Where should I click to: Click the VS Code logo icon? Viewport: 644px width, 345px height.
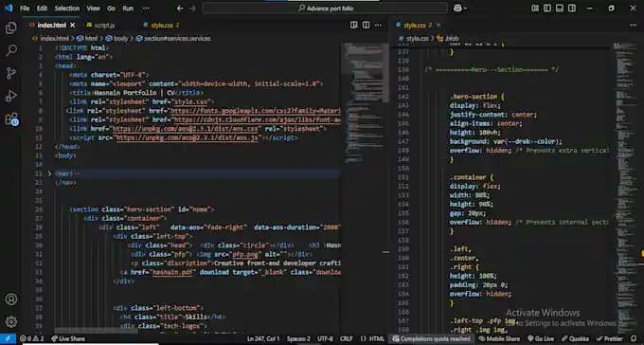coord(9,9)
